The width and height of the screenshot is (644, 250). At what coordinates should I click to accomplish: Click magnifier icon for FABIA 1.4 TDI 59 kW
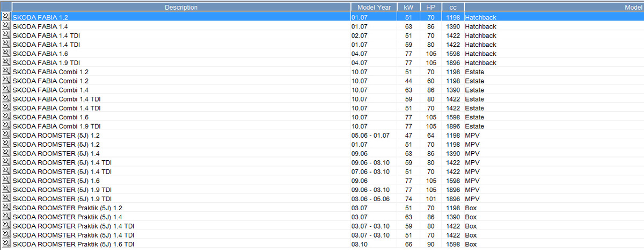pyautogui.click(x=5, y=45)
